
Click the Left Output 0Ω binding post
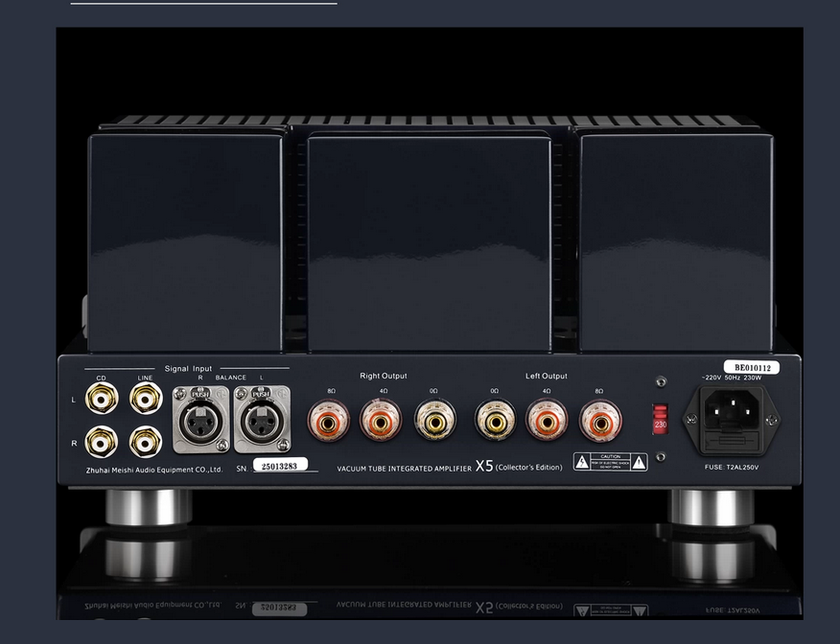coord(496,421)
